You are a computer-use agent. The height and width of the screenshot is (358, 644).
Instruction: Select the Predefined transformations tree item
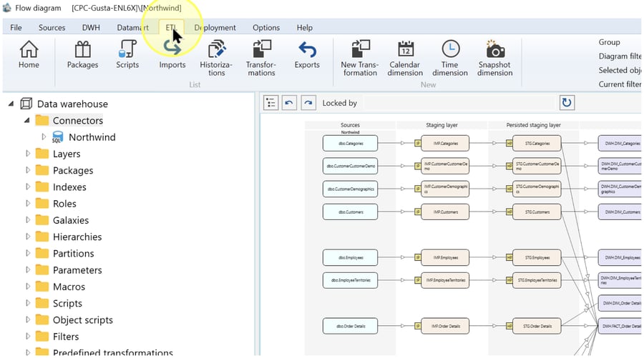[x=112, y=352]
